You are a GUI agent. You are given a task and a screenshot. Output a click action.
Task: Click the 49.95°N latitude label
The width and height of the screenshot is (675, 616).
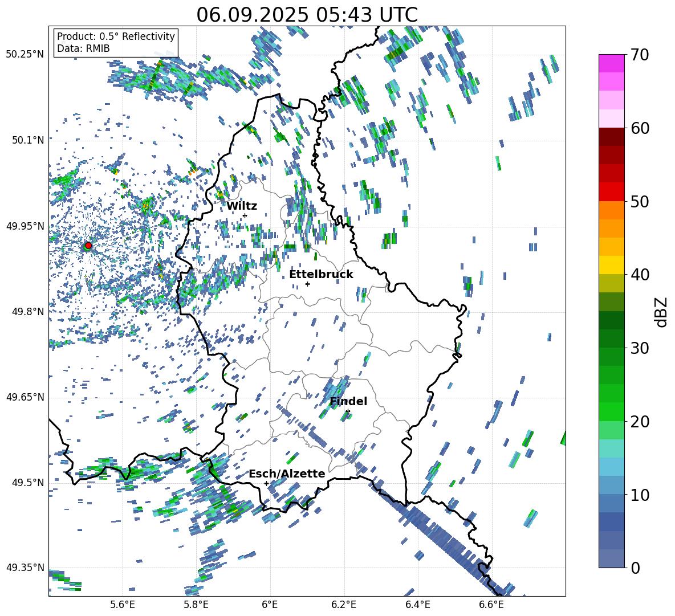click(25, 226)
